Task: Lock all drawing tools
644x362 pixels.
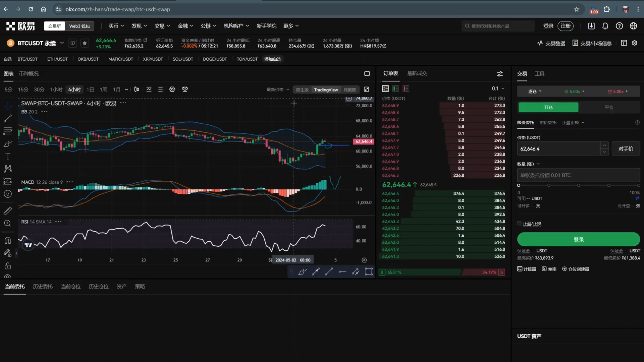Action: pos(8,266)
